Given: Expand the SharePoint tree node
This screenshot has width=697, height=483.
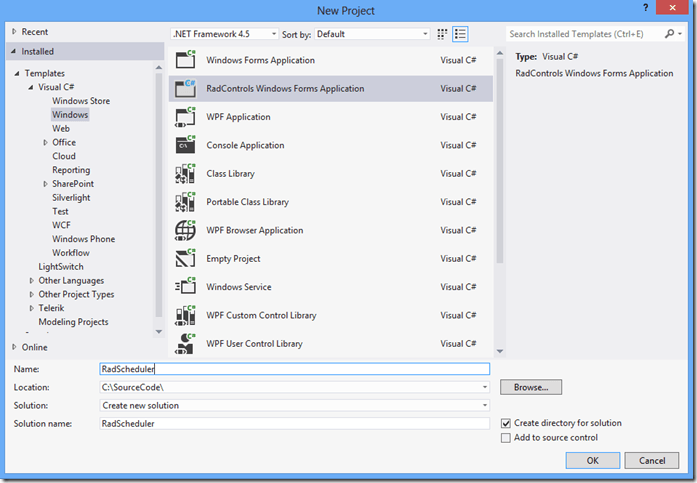Looking at the screenshot, I should tap(45, 184).
